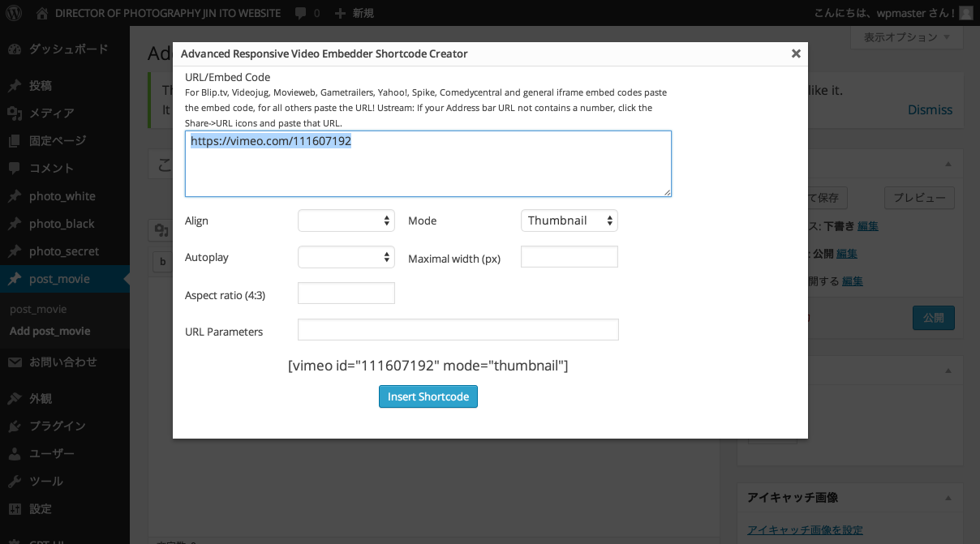980x544 pixels.
Task: Click the pin icon beside photo_black
Action: [x=15, y=224]
